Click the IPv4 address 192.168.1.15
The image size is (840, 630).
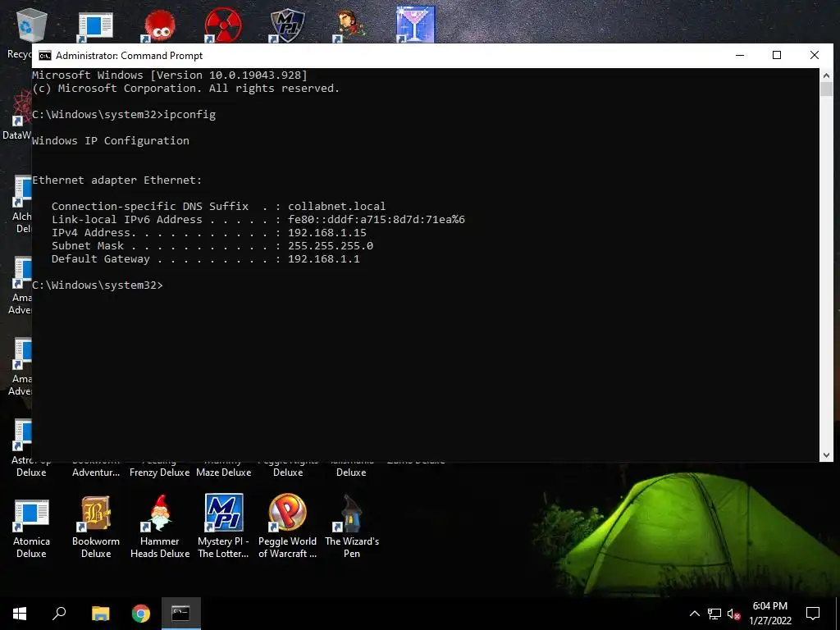click(327, 232)
